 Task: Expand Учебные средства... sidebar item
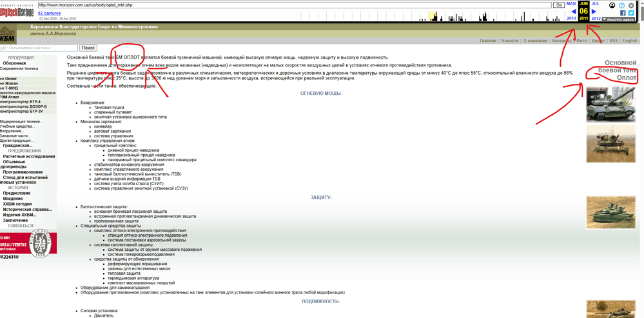(17, 126)
